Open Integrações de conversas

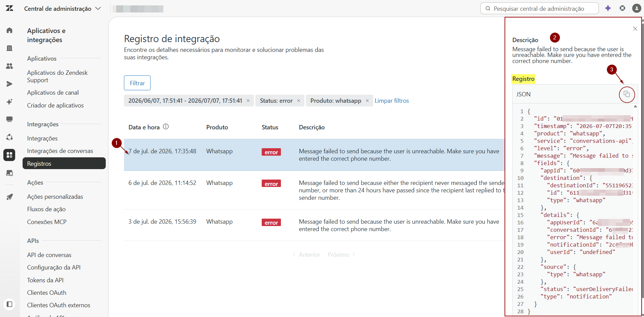60,151
